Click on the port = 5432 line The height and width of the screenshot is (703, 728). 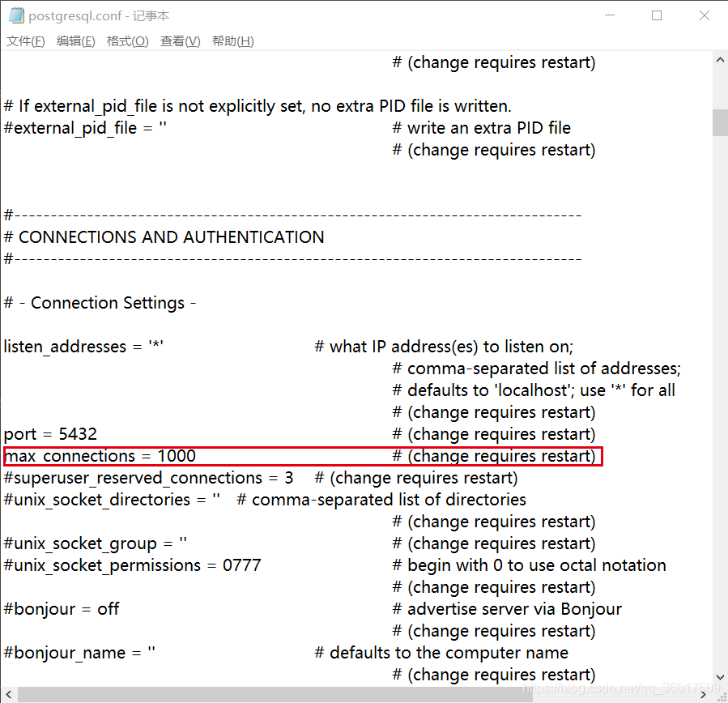coord(50,433)
